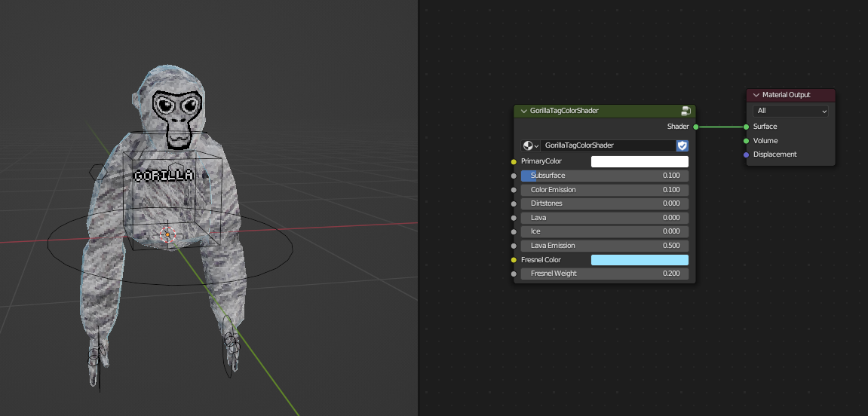868x416 pixels.
Task: Click the Volume input socket
Action: tap(746, 141)
